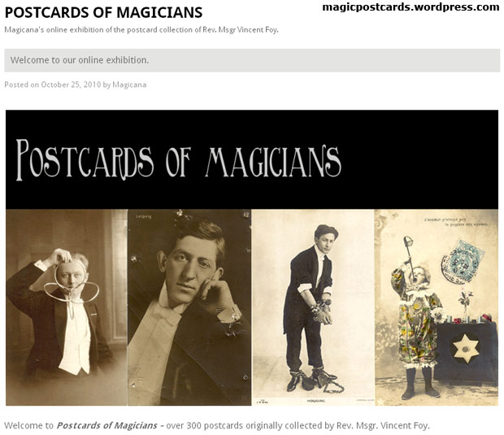Open the Magicana author link
The height and width of the screenshot is (435, 504).
(x=129, y=85)
